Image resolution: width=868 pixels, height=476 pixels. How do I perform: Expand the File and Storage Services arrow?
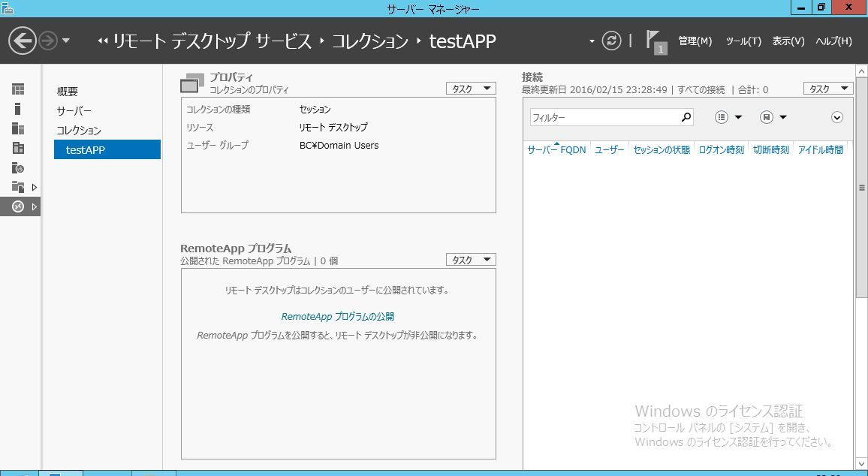pyautogui.click(x=35, y=187)
